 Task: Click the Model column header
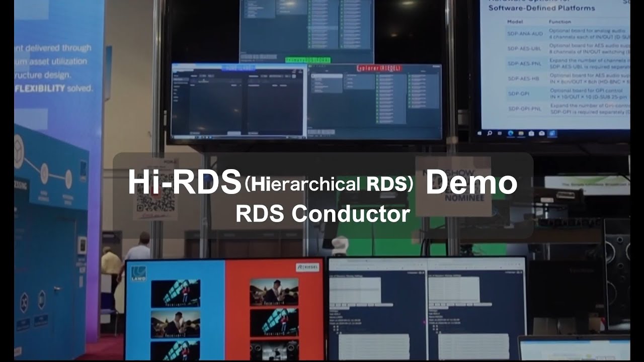[515, 22]
